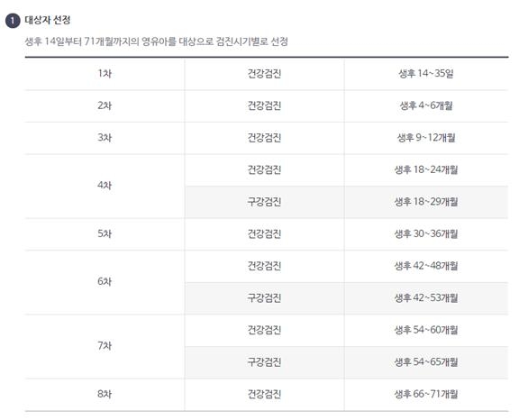Select the 1차 row label
519x420 pixels.
point(105,74)
